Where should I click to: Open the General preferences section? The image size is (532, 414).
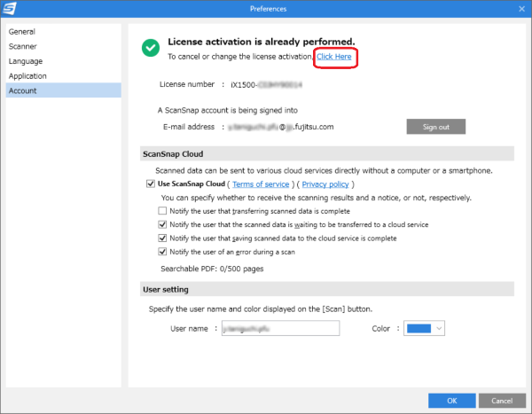(64, 32)
